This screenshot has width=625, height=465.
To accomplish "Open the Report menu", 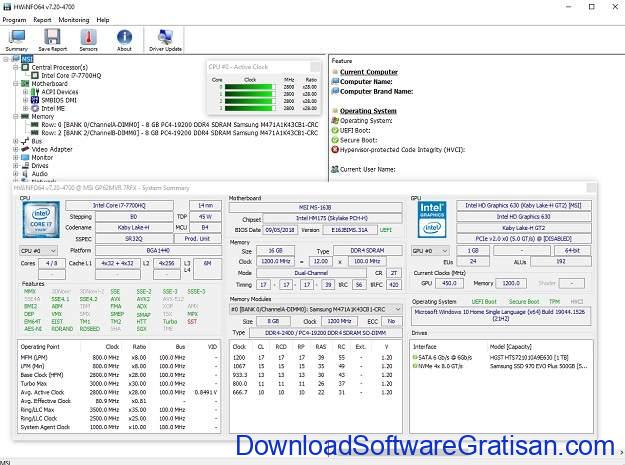I will point(42,20).
